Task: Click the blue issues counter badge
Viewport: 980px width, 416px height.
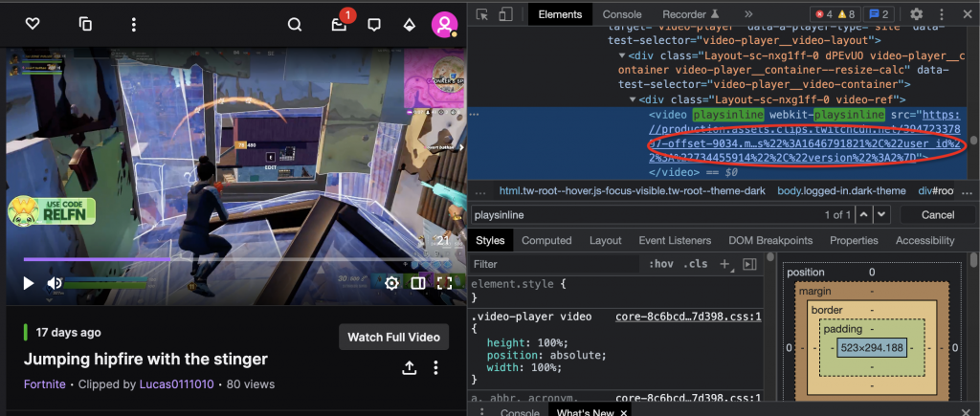Action: (880, 14)
